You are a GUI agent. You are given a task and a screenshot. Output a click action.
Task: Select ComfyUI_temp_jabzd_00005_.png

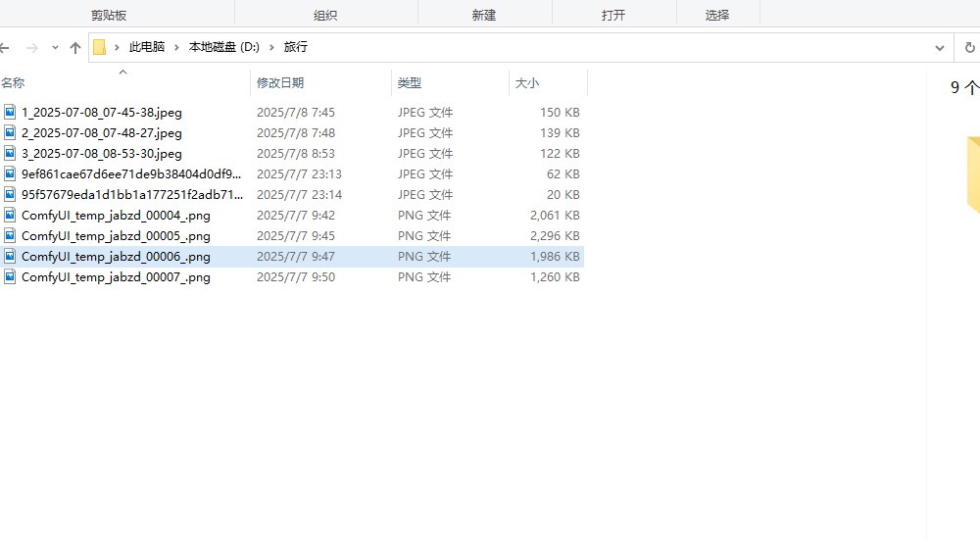coord(116,236)
